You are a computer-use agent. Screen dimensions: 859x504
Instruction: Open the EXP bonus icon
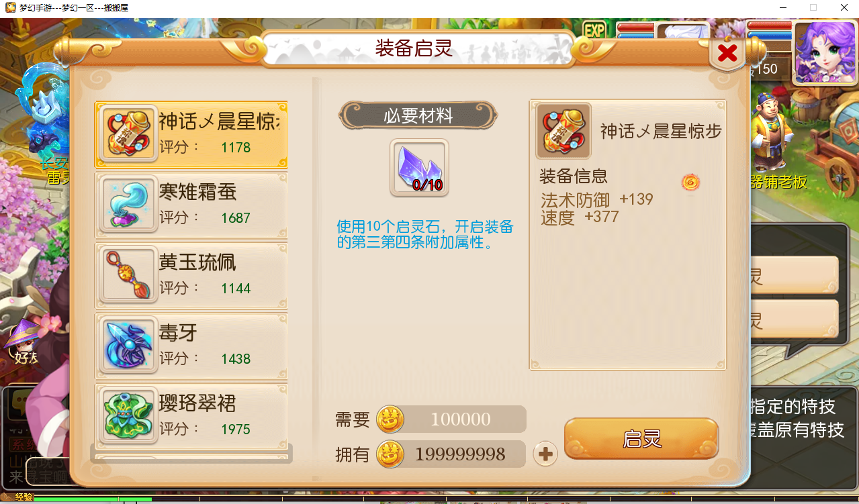594,30
